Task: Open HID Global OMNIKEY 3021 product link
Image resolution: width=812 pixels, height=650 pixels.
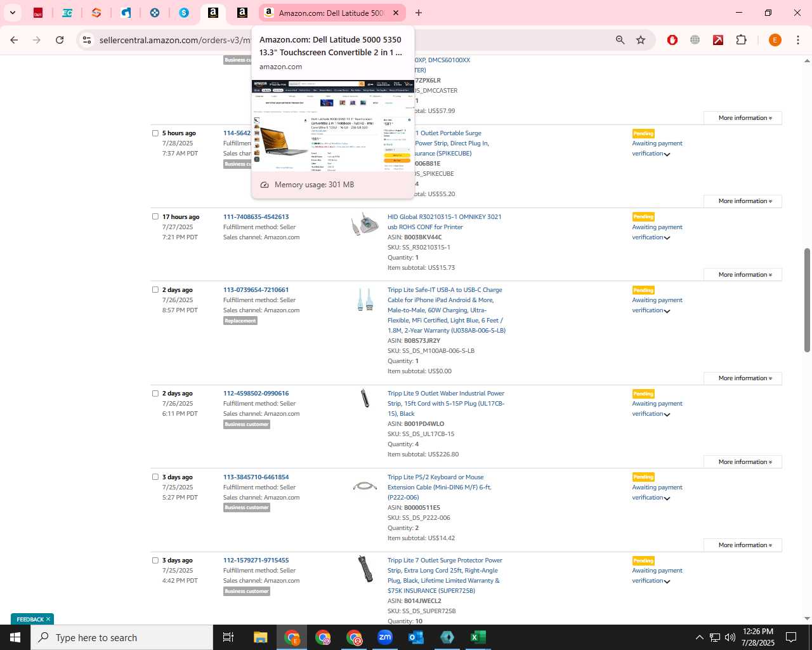Action: [x=444, y=222]
